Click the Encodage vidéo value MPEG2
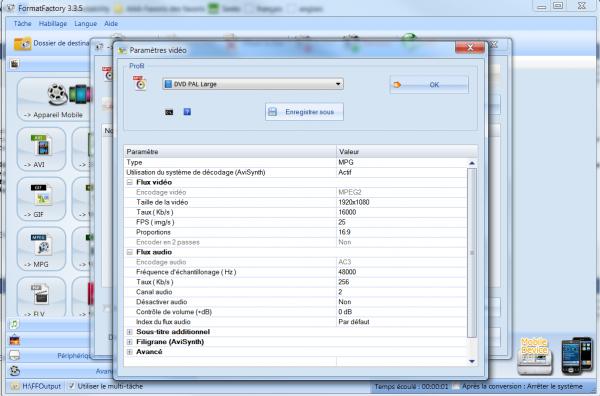Image resolution: width=600 pixels, height=396 pixels. click(x=350, y=192)
